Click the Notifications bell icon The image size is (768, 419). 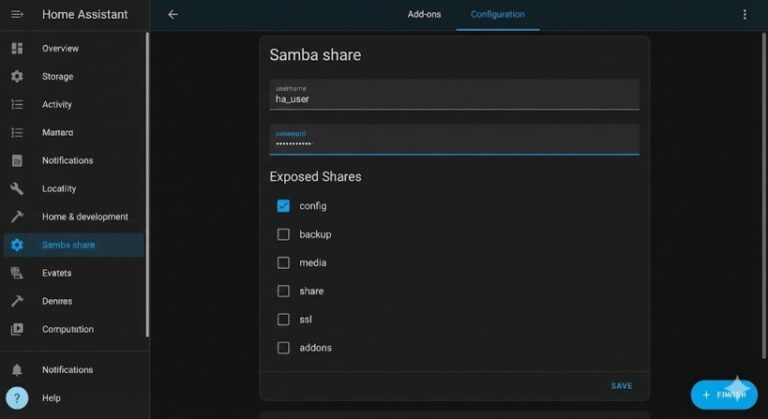(17, 370)
